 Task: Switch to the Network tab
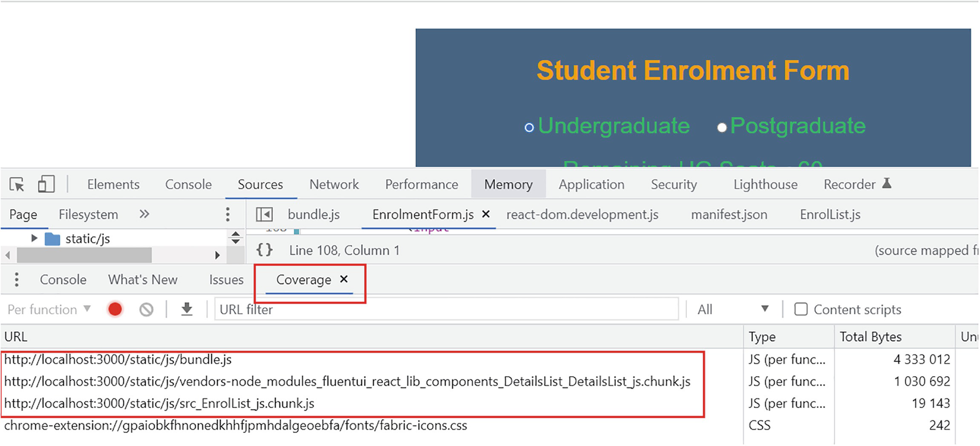(334, 185)
